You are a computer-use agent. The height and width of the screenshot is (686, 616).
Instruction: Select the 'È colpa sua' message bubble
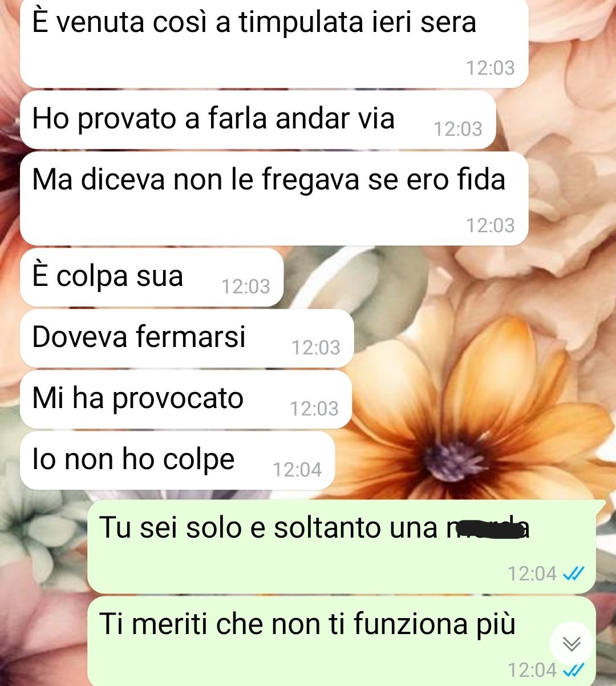pos(152,277)
